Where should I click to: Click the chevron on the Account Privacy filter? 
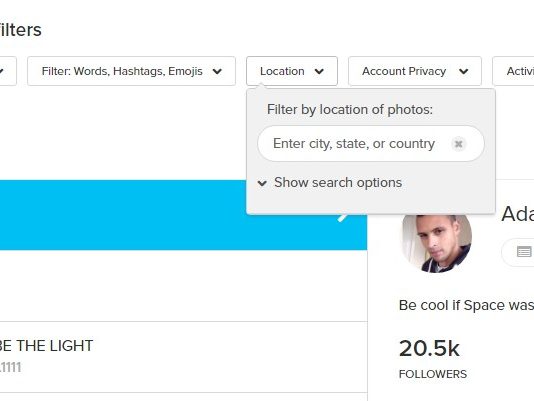(464, 72)
